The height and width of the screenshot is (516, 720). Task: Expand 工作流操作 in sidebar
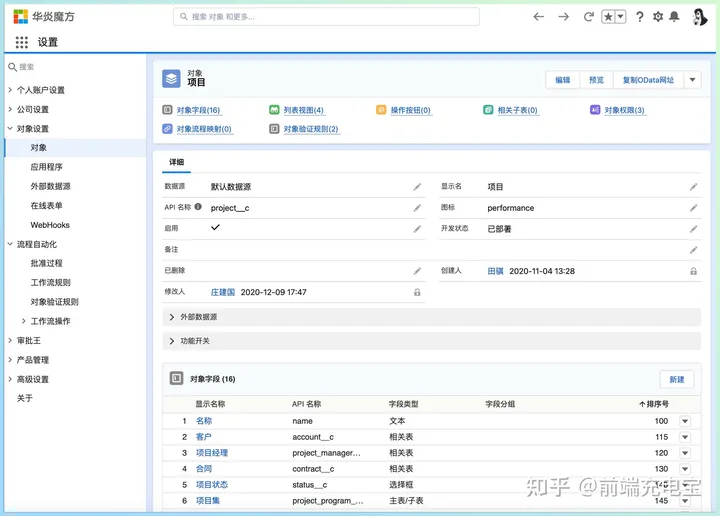coord(24,321)
